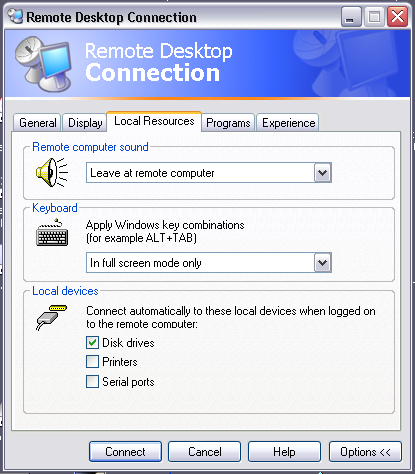The height and width of the screenshot is (474, 415).
Task: Open the Windows key combinations dropdown arrow
Action: coord(322,263)
